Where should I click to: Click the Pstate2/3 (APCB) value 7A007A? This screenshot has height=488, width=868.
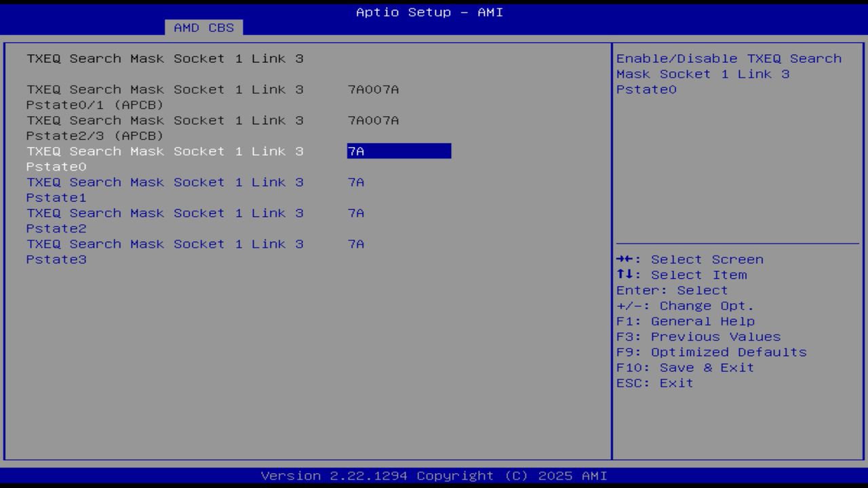pos(373,120)
